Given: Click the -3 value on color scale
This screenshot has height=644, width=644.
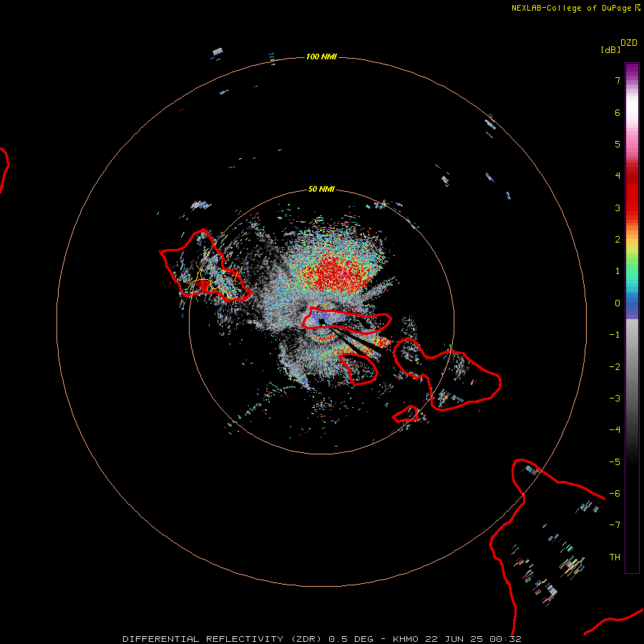Looking at the screenshot, I should click(615, 399).
